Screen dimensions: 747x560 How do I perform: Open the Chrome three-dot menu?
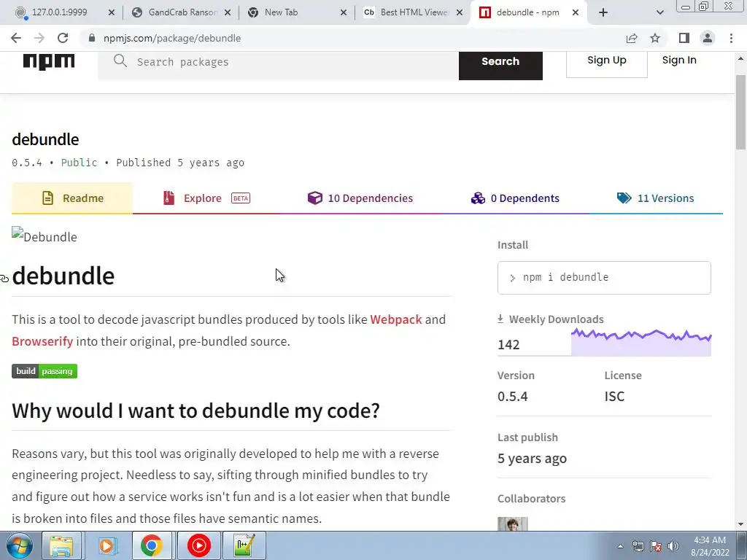[x=731, y=38]
